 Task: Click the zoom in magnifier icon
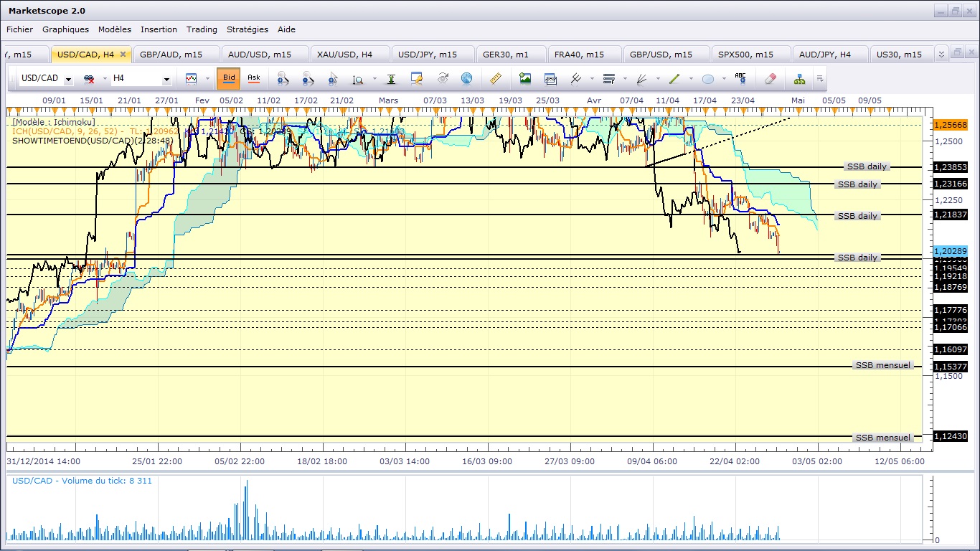coord(283,79)
